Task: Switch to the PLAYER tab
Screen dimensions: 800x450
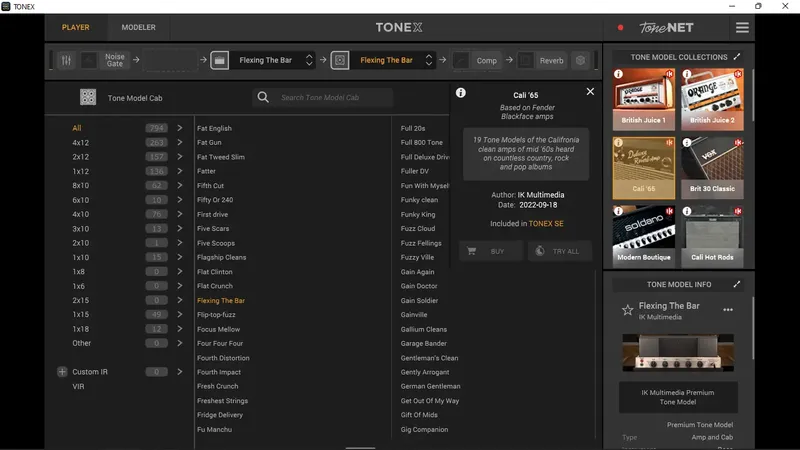Action: (76, 28)
